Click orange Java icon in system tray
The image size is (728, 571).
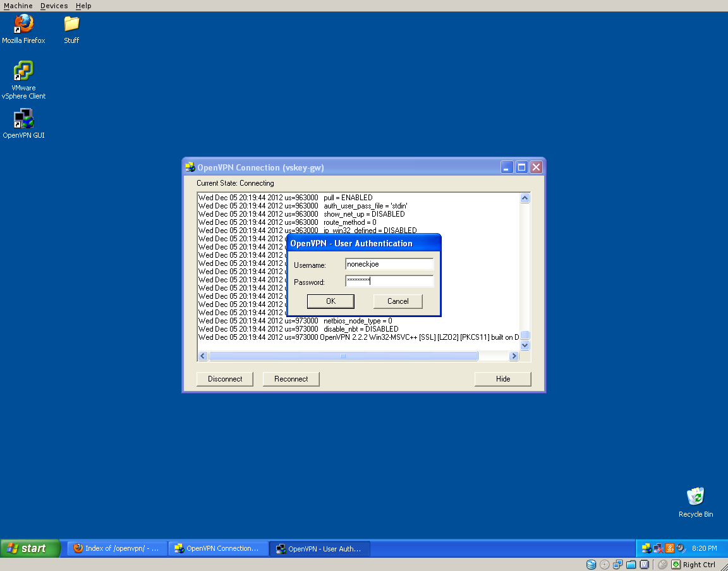[x=669, y=548]
